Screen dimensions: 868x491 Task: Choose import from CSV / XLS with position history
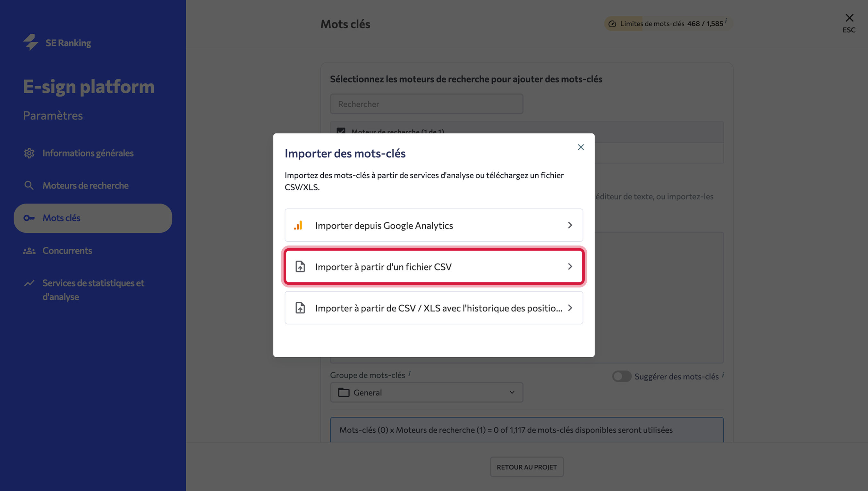434,308
